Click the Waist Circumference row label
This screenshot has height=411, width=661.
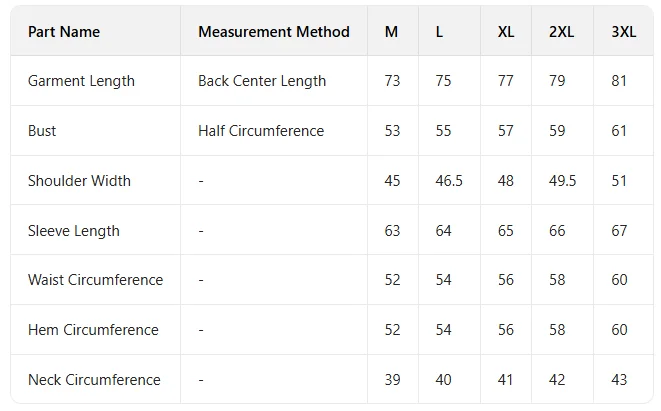coord(95,280)
